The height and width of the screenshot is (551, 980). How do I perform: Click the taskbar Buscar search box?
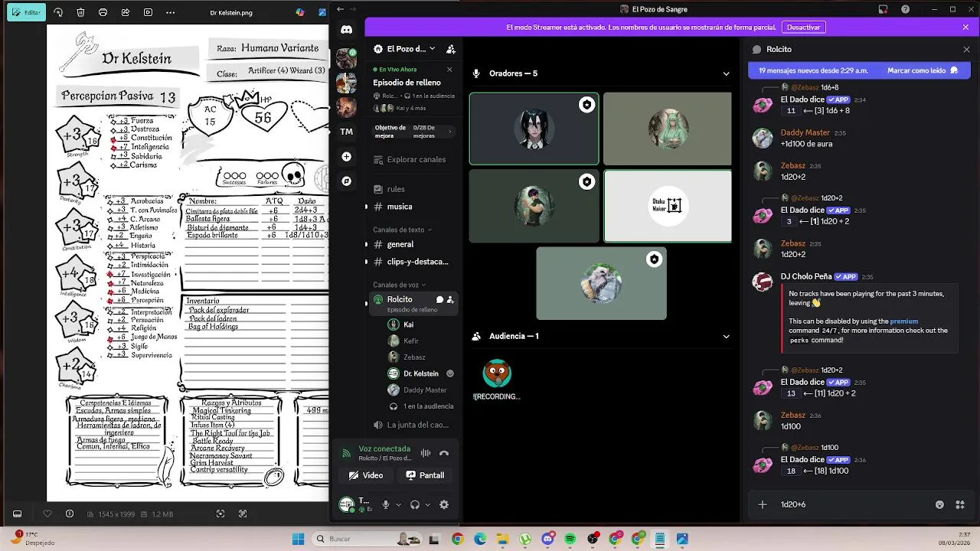[x=367, y=539]
